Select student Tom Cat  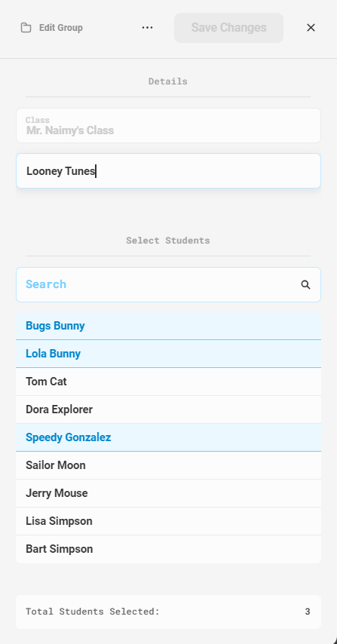(168, 382)
